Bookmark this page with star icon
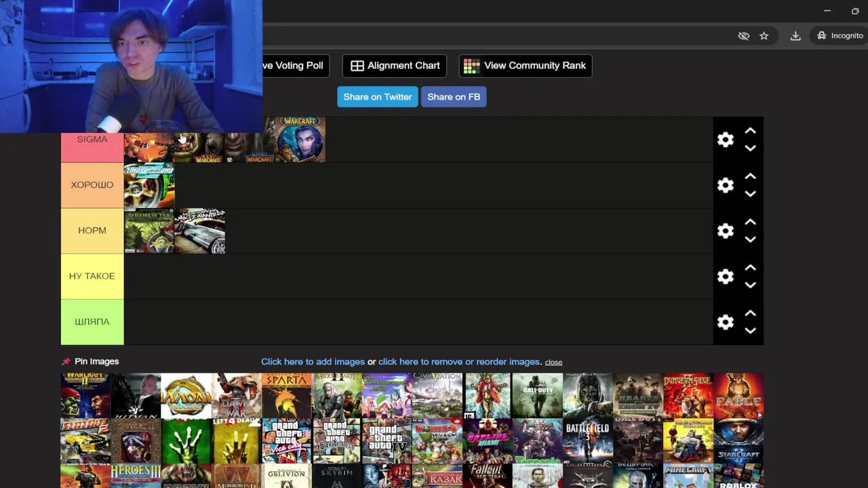Viewport: 868px width, 488px height. [764, 36]
